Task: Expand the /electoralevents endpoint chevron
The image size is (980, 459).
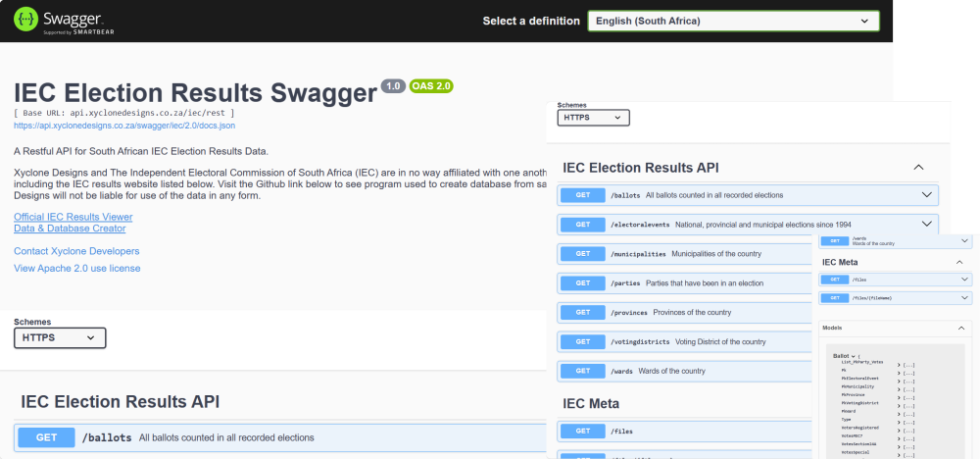Action: click(x=927, y=224)
